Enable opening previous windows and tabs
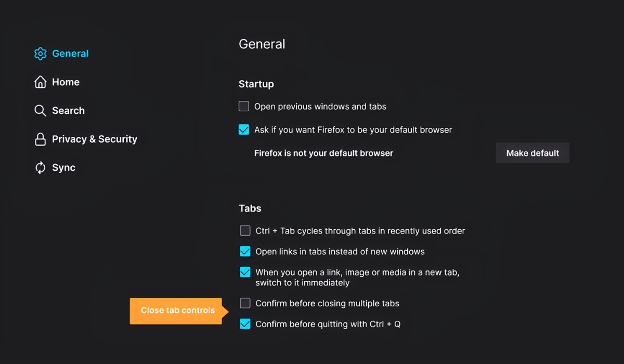624x364 pixels. point(243,106)
